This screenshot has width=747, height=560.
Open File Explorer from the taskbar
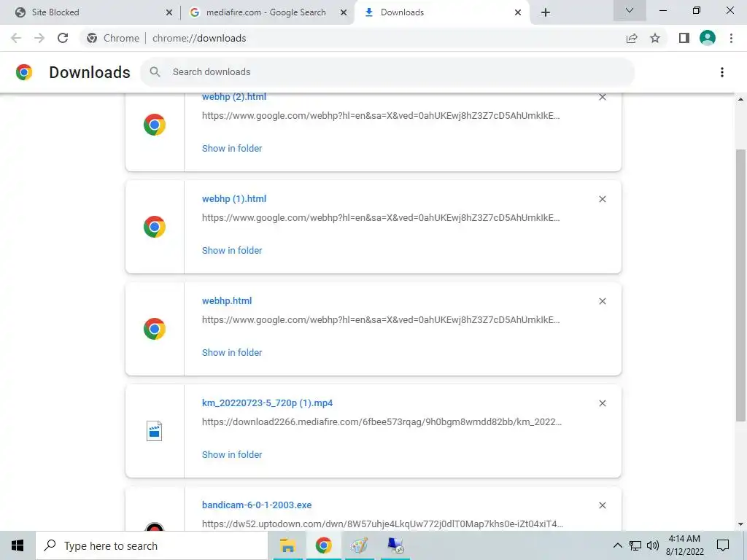tap(287, 545)
